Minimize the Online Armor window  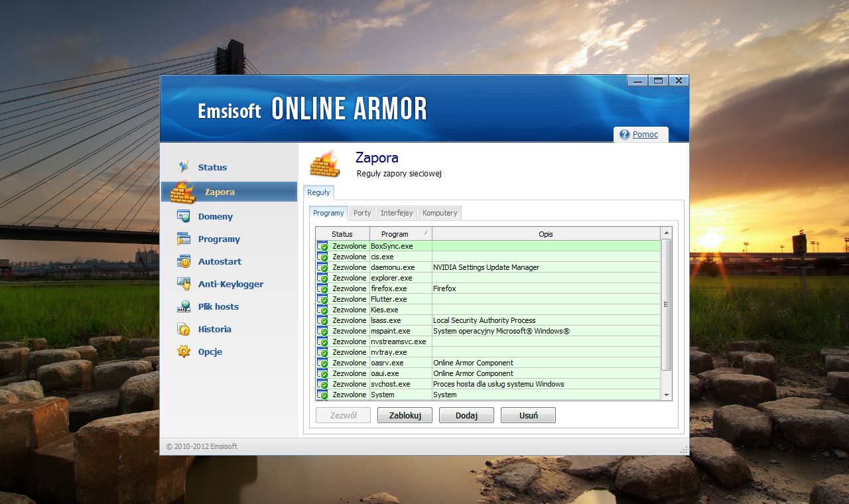coord(638,80)
